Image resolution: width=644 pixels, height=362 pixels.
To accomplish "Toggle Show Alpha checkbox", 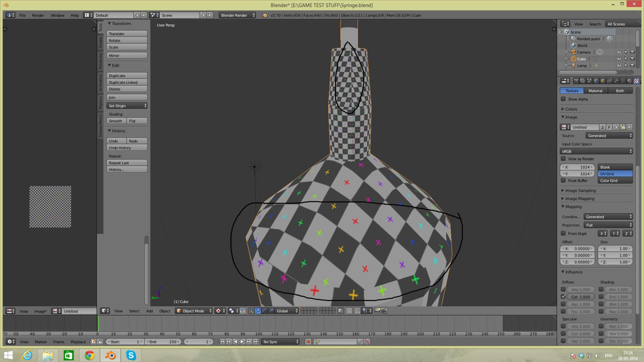I will coord(563,99).
